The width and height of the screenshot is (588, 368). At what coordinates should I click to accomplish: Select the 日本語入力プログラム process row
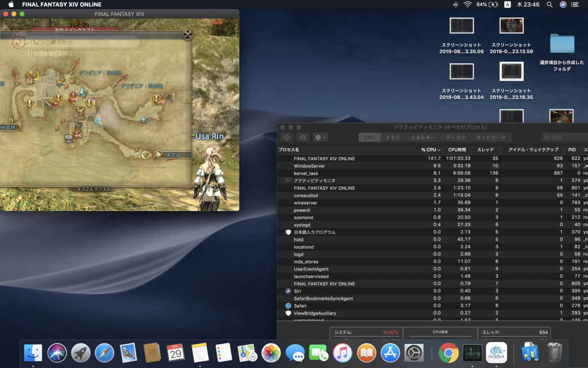[433, 232]
